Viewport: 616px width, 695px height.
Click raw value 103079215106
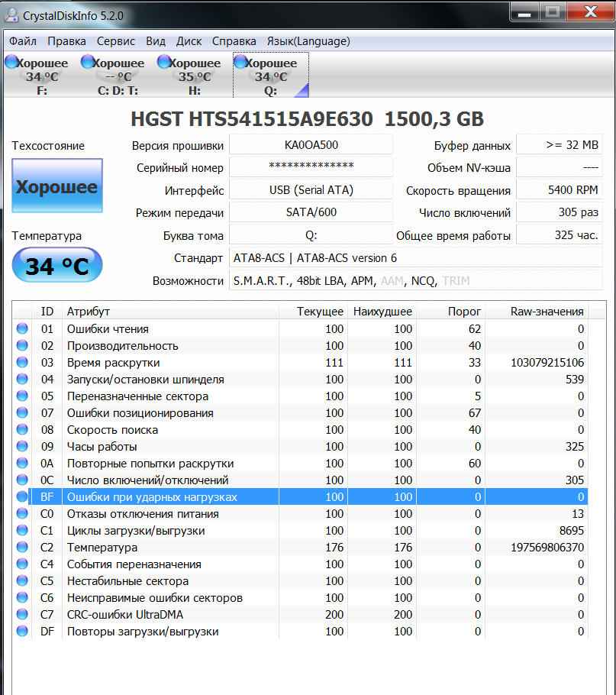coord(547,363)
